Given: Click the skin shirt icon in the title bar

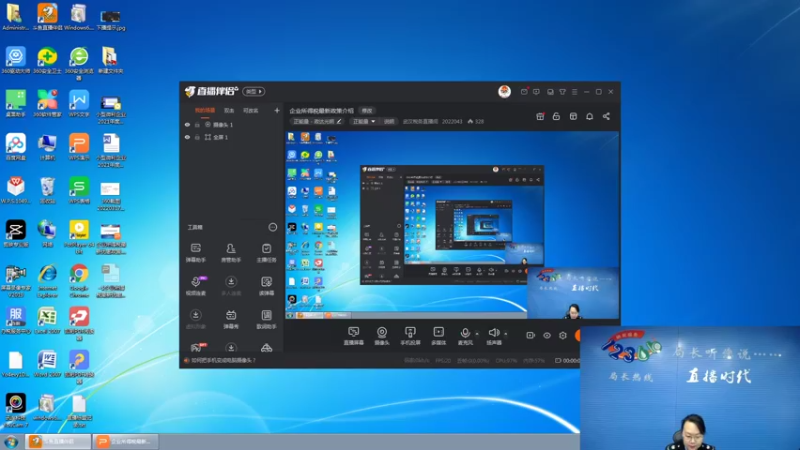Looking at the screenshot, I should click(x=562, y=92).
